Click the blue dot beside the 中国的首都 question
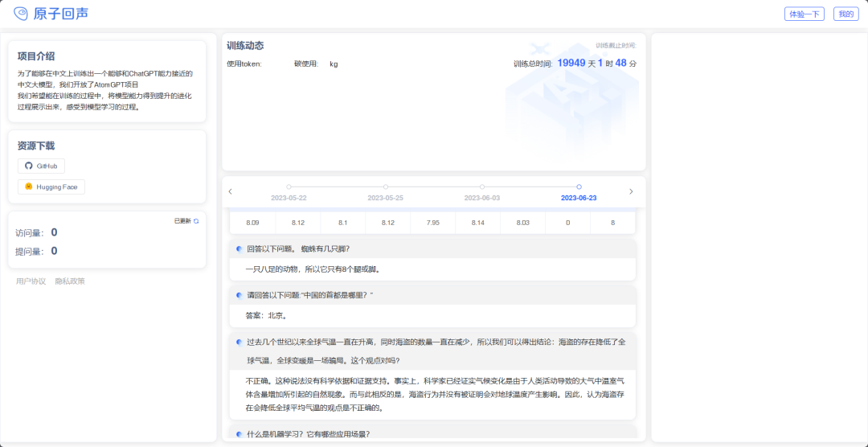 coord(239,295)
